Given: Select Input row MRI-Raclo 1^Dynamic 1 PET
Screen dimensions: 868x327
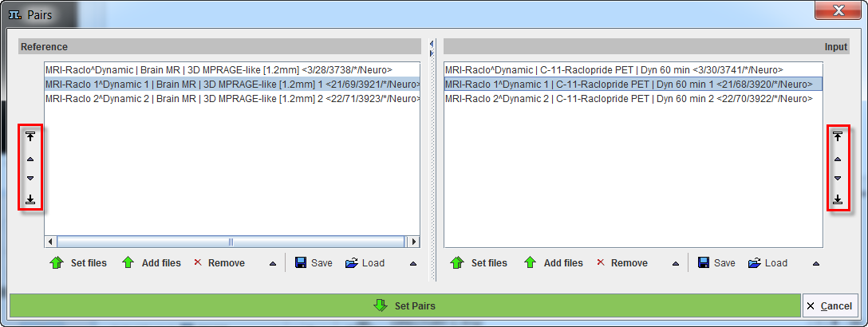Looking at the screenshot, I should (x=633, y=84).
